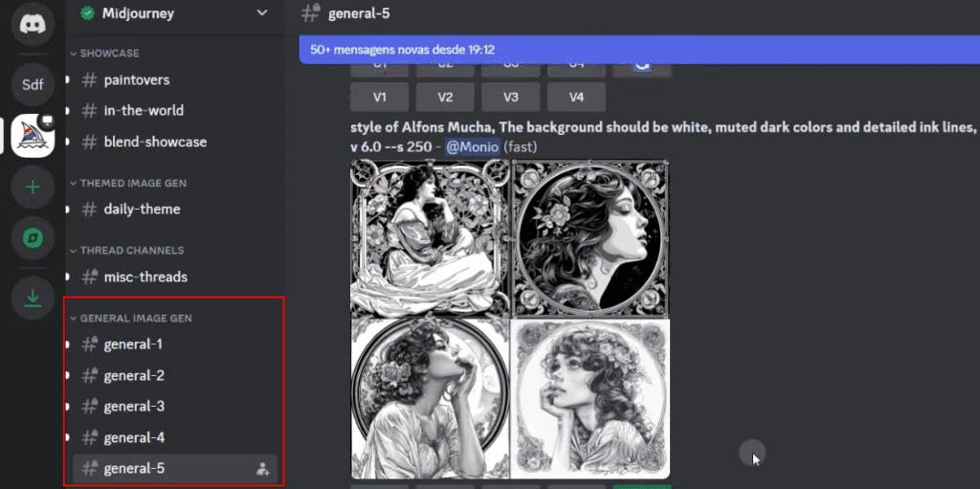Open Discord home direct messages

[x=33, y=24]
